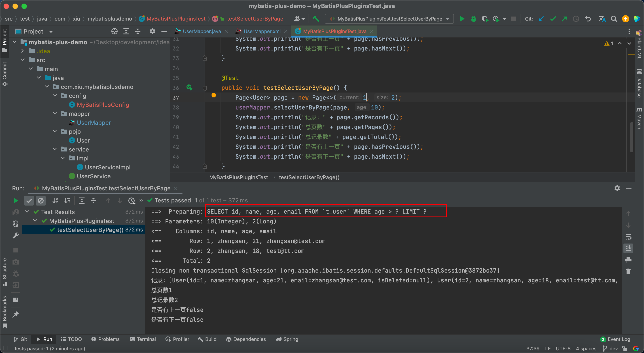Collapse the Test Results node
The image size is (644, 353).
click(27, 212)
